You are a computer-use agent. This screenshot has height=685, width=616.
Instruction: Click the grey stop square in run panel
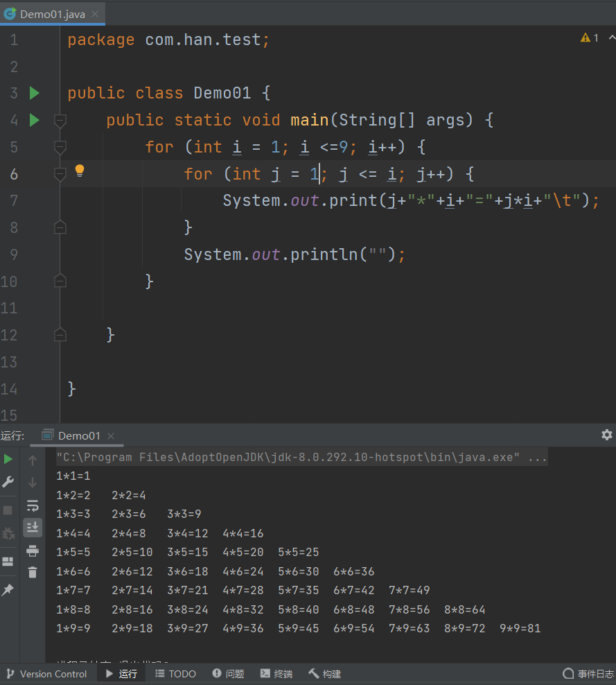tap(8, 510)
